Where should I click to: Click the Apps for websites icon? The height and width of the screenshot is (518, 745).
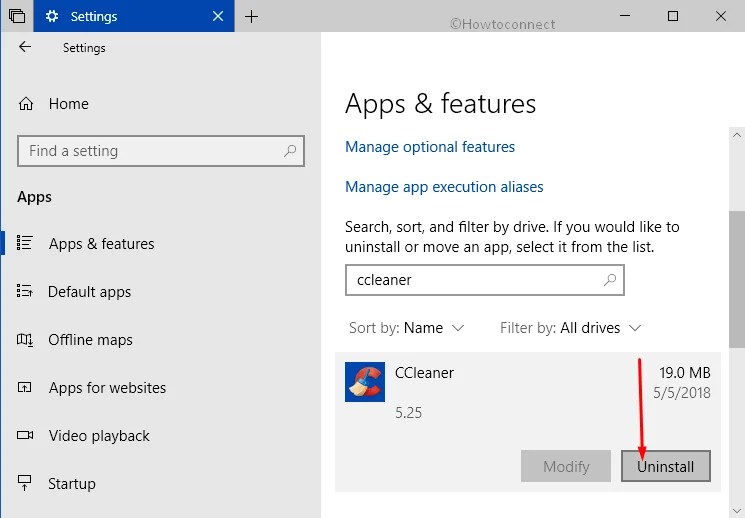coord(24,387)
